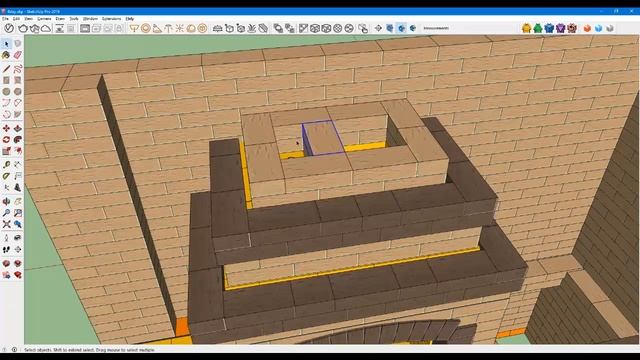Image resolution: width=640 pixels, height=360 pixels.
Task: Choose the Zoom magnifier tool
Action: coord(6,213)
